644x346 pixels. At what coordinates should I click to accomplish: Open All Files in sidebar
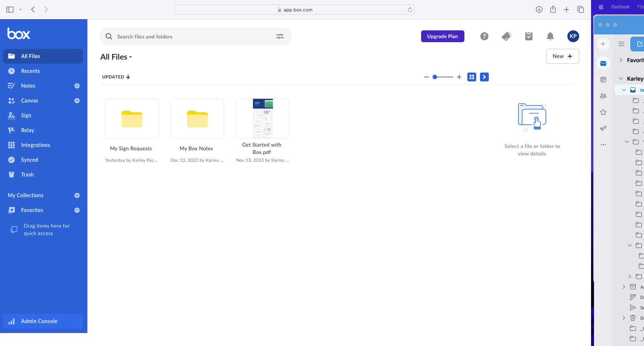pos(43,56)
